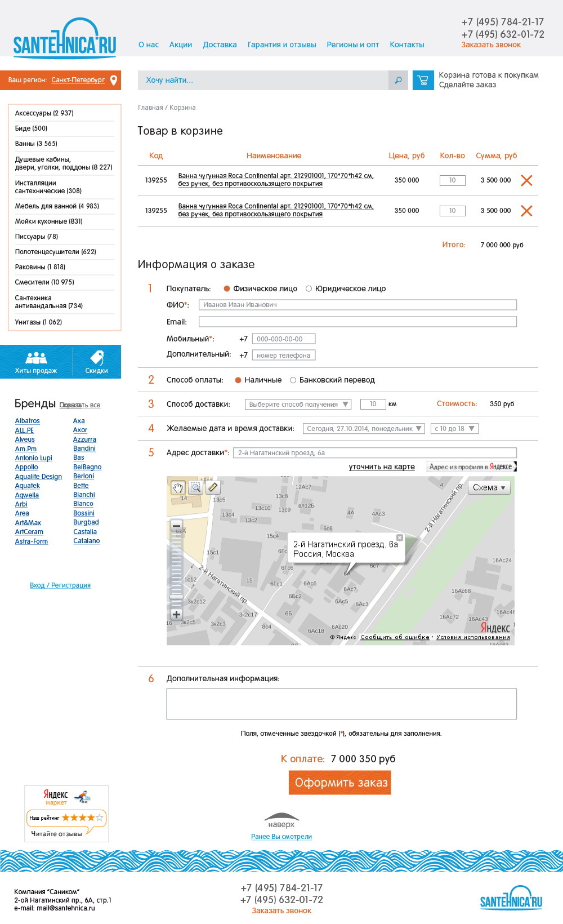Viewport: 563px width, 924px height.
Task: Open the Хиты продаж section
Action: point(36,362)
